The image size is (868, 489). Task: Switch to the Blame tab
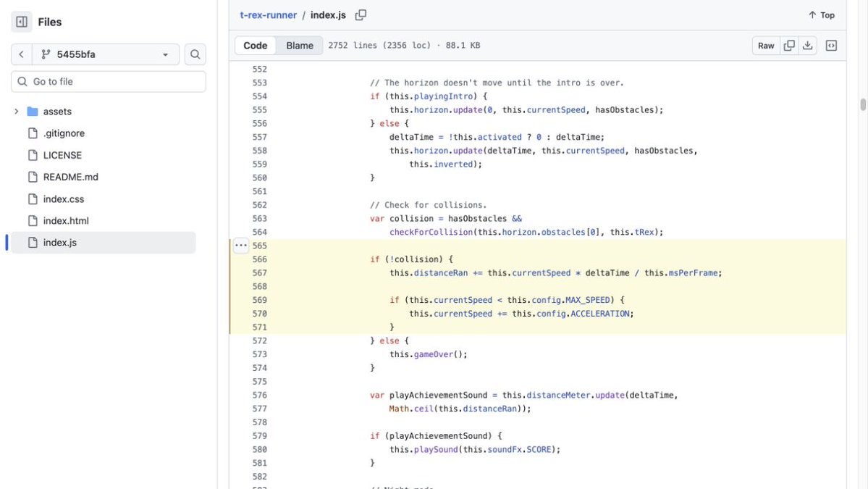[300, 46]
